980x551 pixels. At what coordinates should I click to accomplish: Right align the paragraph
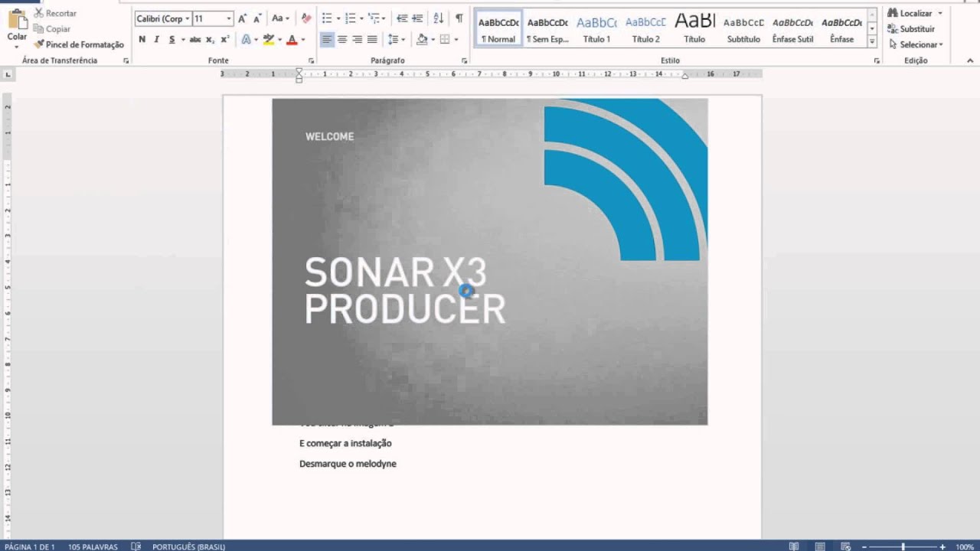point(357,39)
